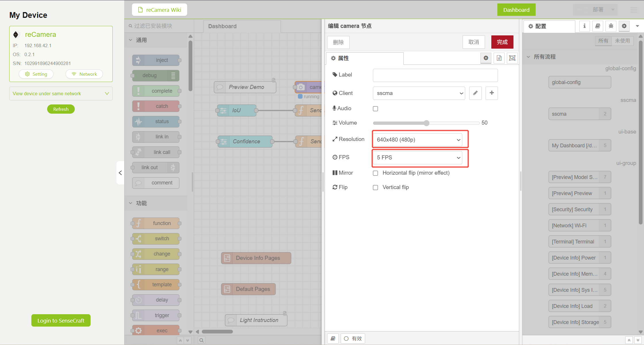Expand View device under same network

(x=61, y=94)
